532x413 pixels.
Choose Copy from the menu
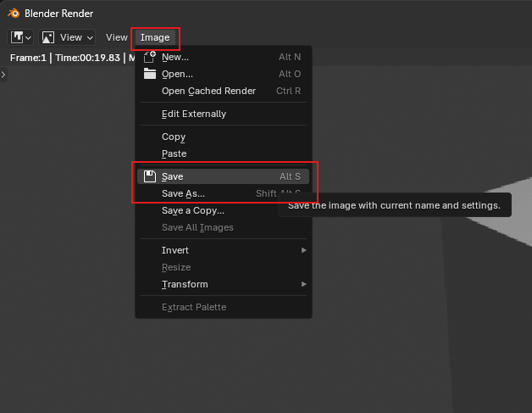pyautogui.click(x=224, y=137)
